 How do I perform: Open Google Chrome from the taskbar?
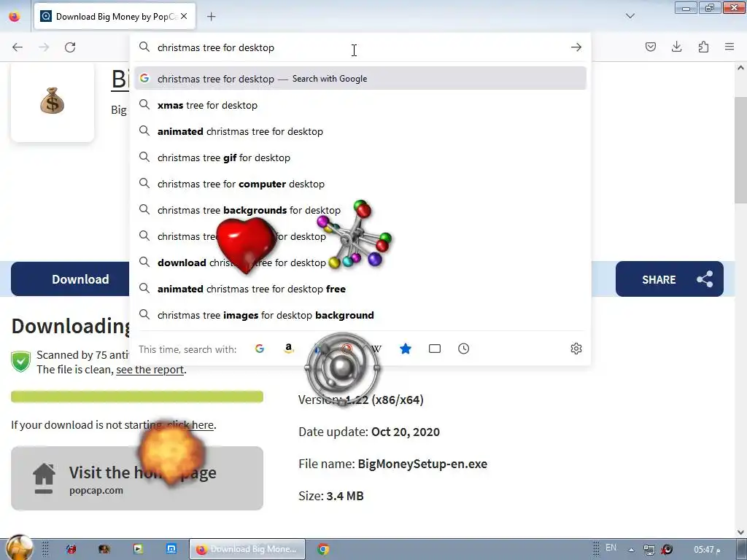(x=323, y=549)
